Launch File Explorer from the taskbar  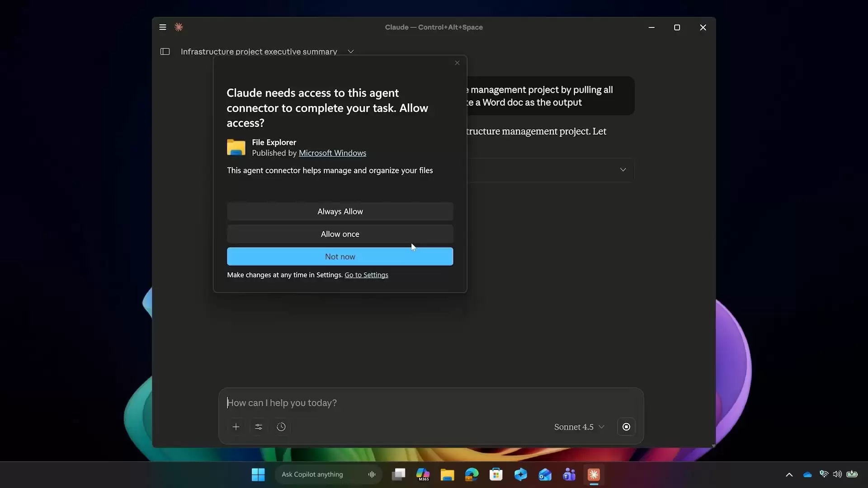(x=447, y=474)
